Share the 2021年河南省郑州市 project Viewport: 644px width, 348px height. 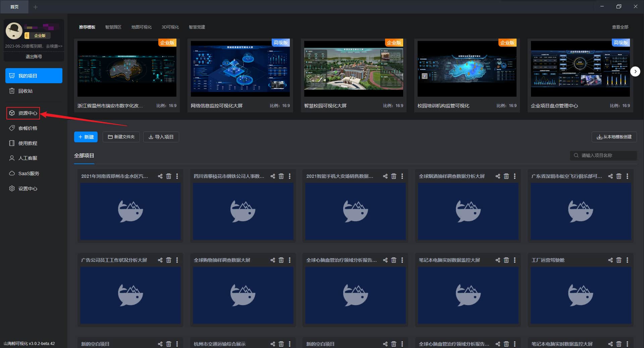(160, 176)
